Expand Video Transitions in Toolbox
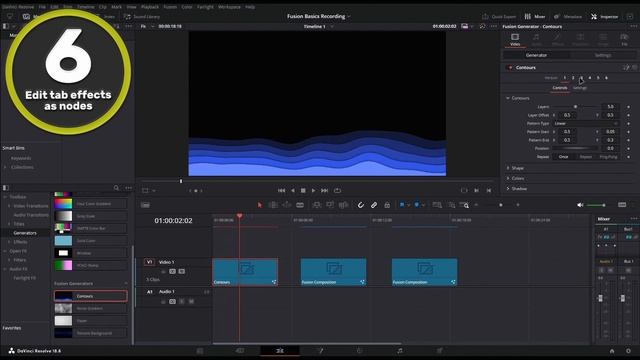Image resolution: width=640 pixels, height=360 pixels. [9, 206]
